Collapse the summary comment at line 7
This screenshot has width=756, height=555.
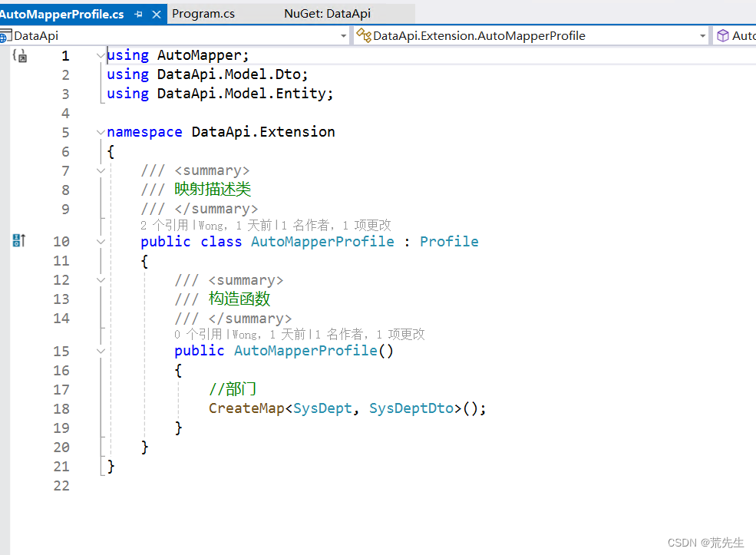click(101, 170)
